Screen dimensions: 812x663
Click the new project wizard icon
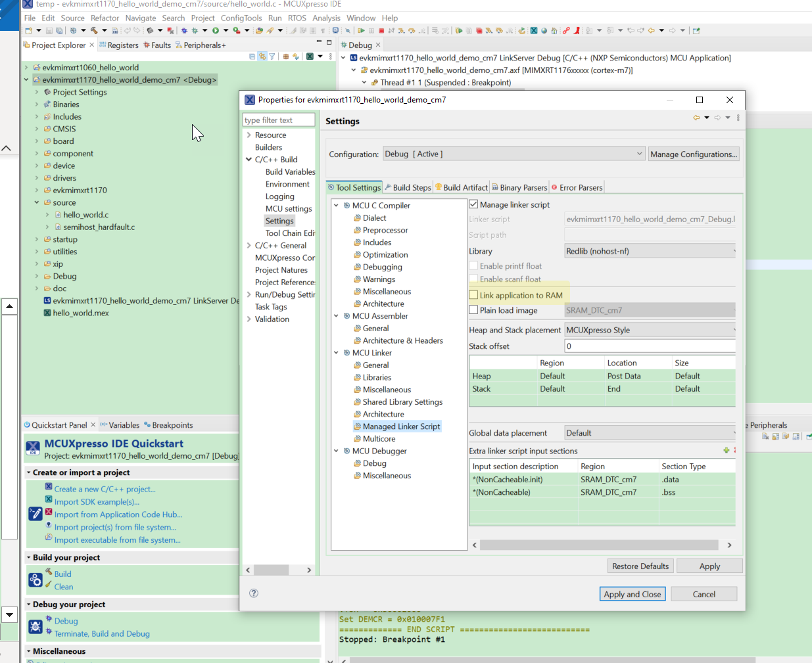pyautogui.click(x=28, y=30)
